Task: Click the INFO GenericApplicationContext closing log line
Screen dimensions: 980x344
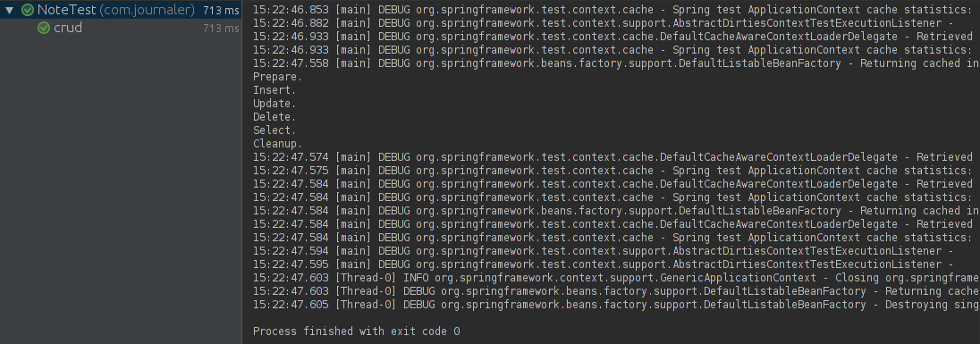Action: click(x=616, y=278)
